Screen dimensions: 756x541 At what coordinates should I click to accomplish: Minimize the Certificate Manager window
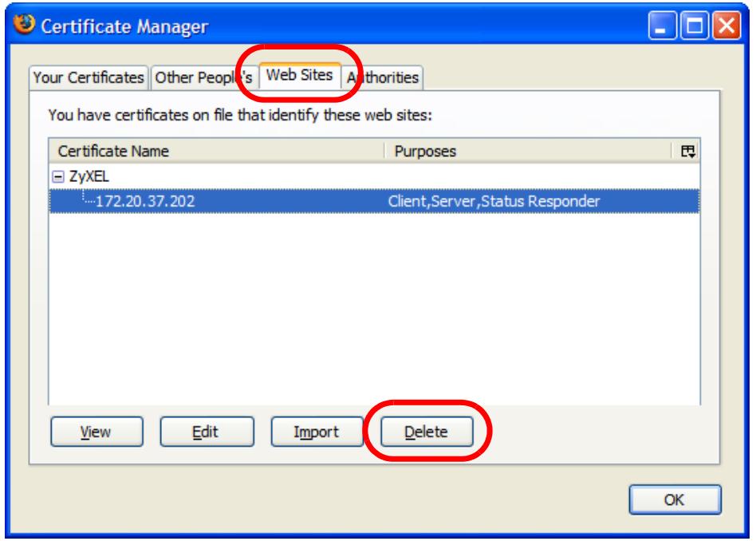[662, 25]
